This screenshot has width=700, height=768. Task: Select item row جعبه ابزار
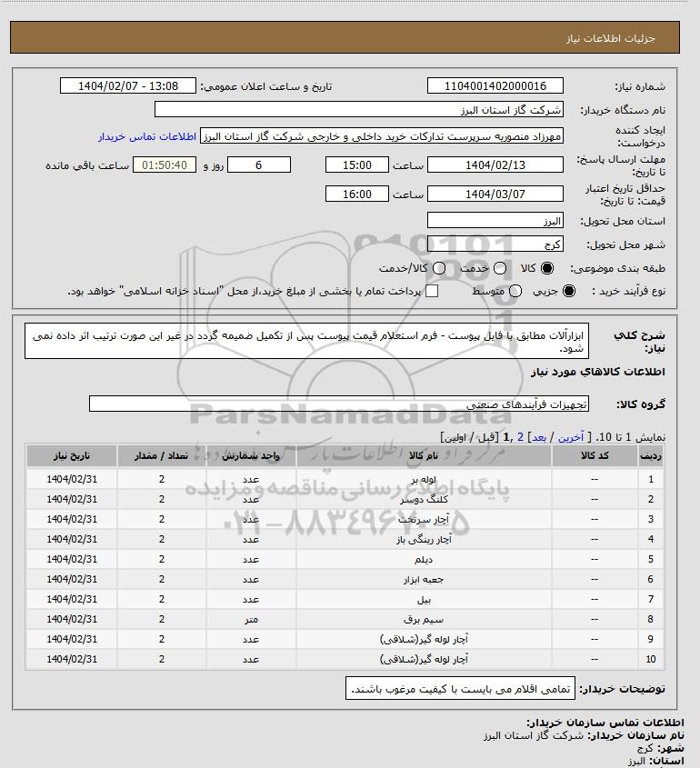pyautogui.click(x=345, y=580)
